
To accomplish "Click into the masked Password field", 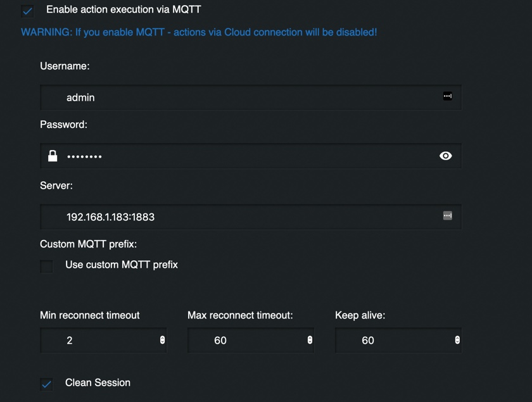I will (251, 156).
